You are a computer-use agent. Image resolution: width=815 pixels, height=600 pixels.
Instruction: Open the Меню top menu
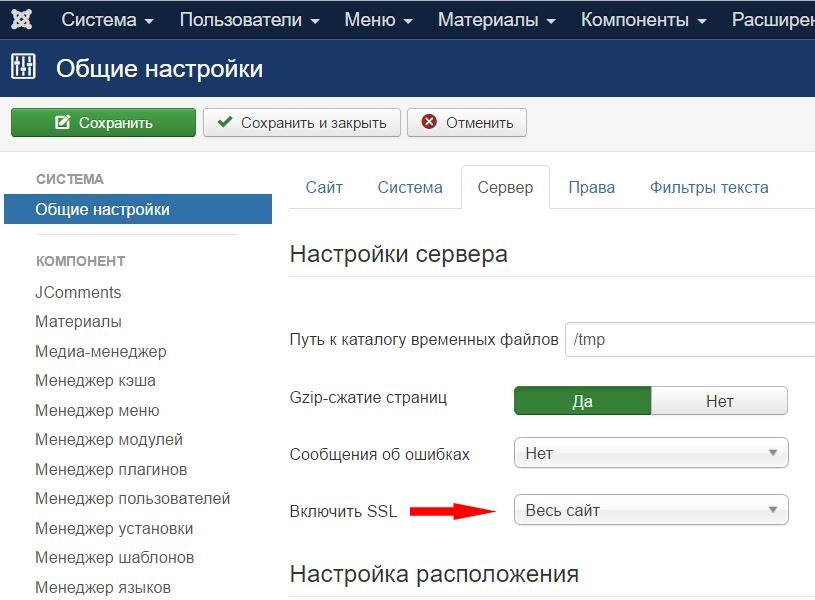(378, 20)
